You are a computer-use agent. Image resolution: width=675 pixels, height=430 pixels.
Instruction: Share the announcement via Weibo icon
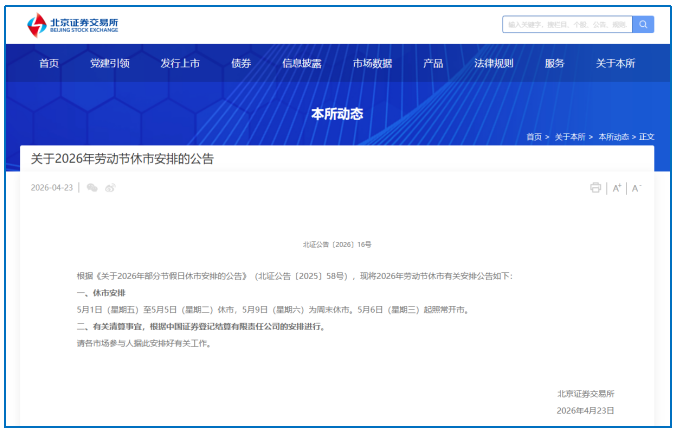click(x=111, y=188)
